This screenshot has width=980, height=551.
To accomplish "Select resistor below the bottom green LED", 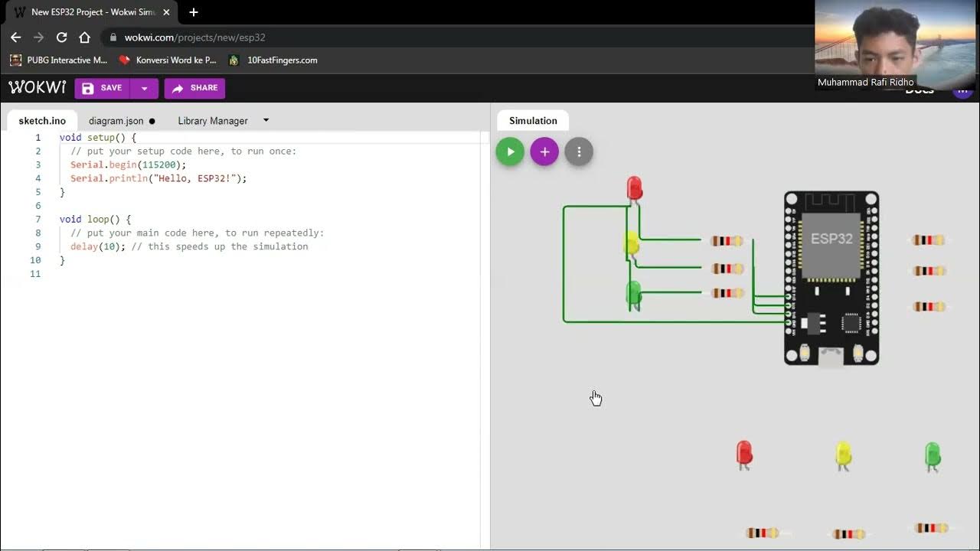I will tap(931, 528).
